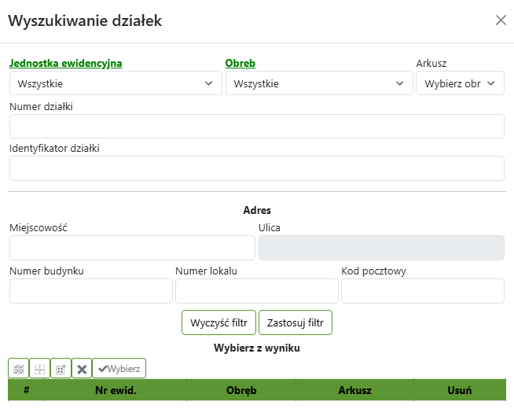
Task: Close the Wyszukiwanie działek dialog
Action: tap(501, 20)
